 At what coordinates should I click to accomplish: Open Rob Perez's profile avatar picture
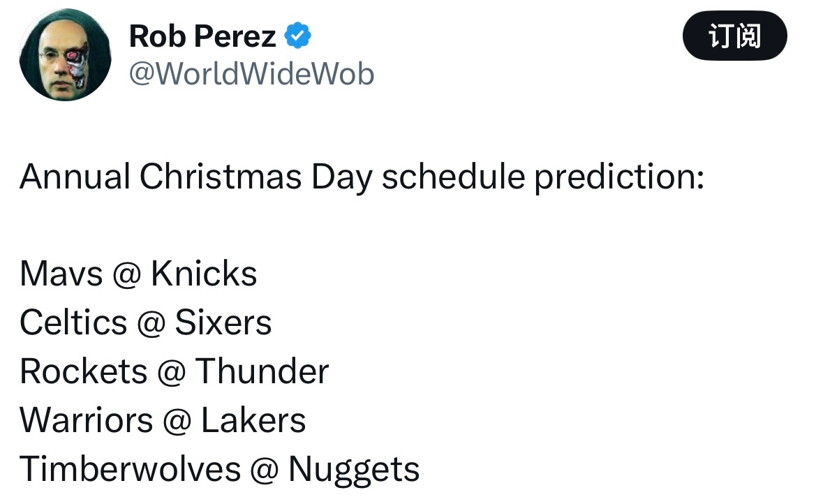[65, 54]
